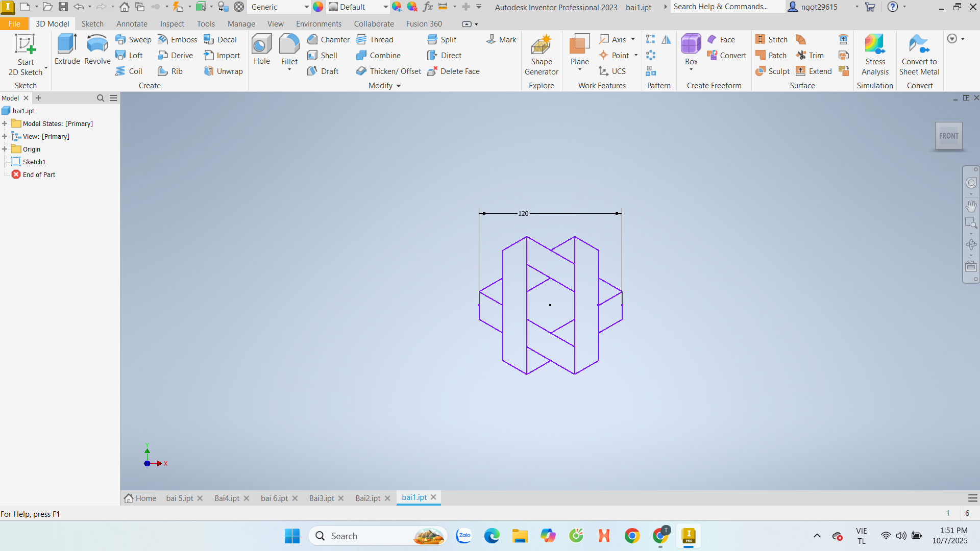This screenshot has height=551, width=980.
Task: Select the Revolve tool
Action: 97,49
